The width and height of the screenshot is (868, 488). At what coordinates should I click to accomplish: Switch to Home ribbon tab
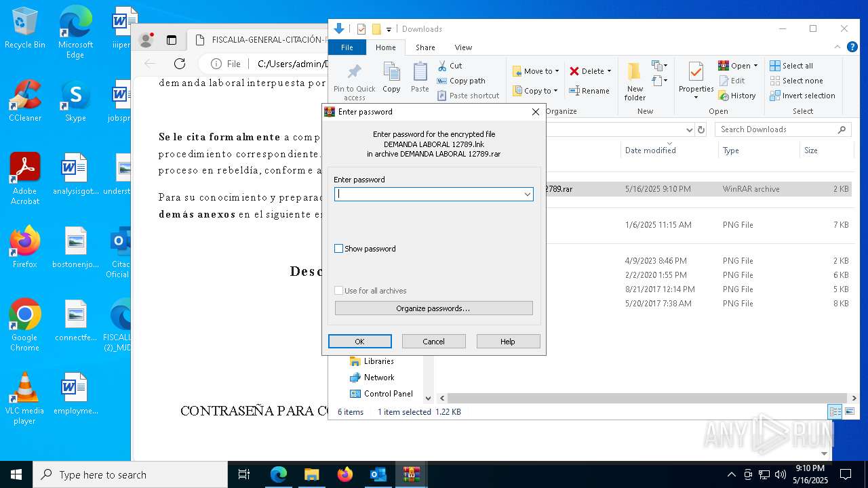pyautogui.click(x=385, y=47)
